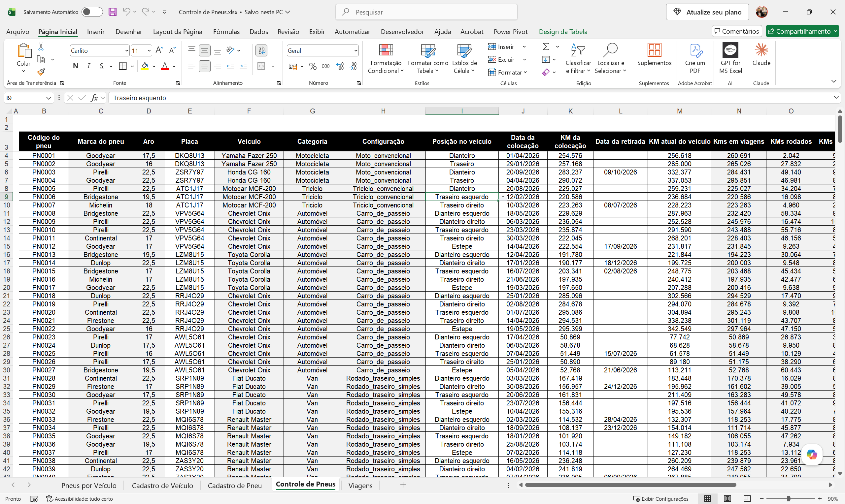Click the Insert Function fx icon

pyautogui.click(x=94, y=98)
